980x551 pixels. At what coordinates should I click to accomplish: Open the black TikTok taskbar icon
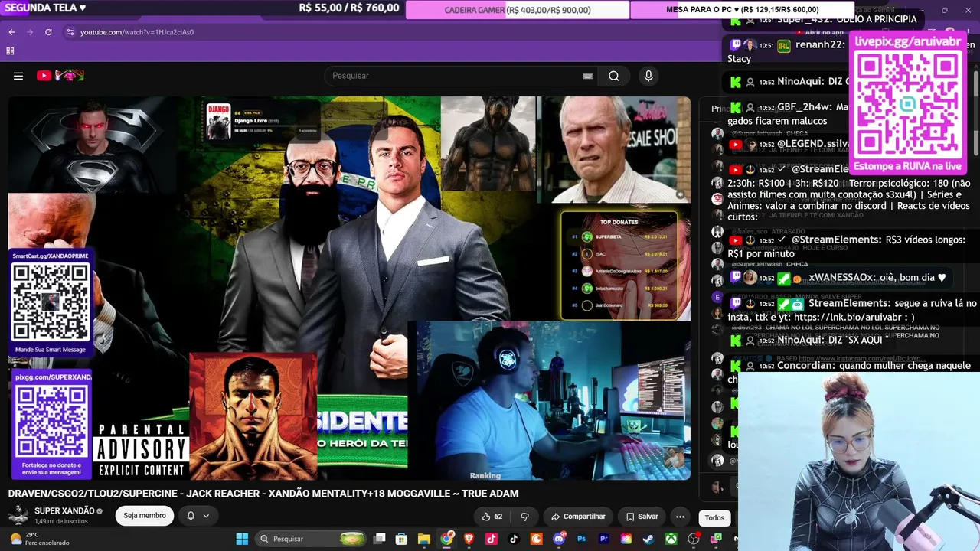click(514, 539)
